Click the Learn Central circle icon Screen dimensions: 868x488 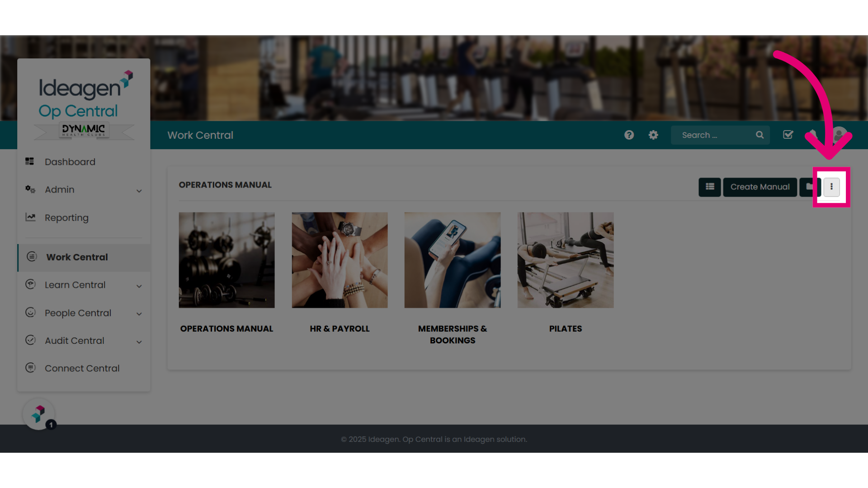click(x=30, y=284)
